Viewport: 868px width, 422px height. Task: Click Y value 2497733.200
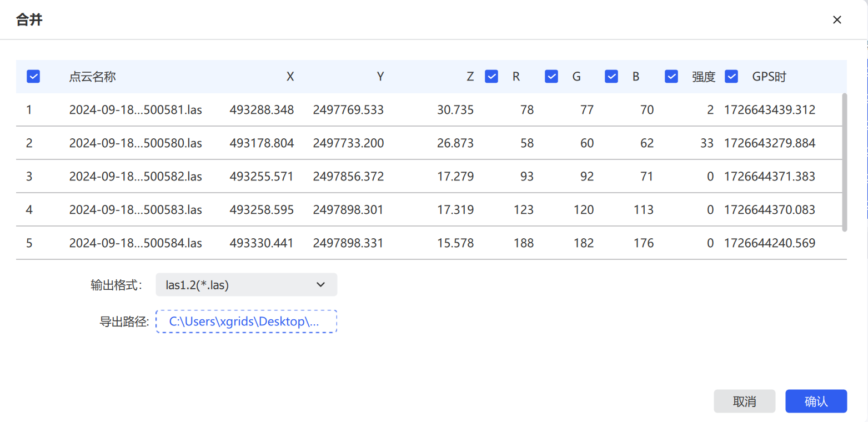click(348, 143)
